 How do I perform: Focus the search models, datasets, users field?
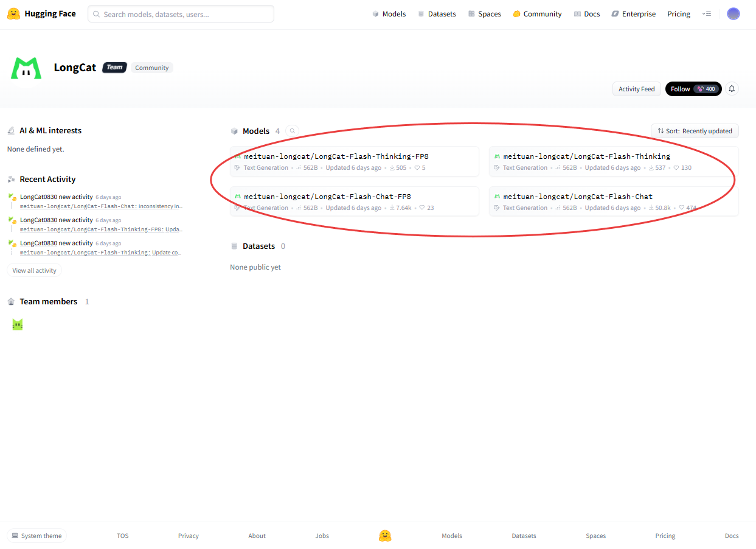(x=181, y=14)
